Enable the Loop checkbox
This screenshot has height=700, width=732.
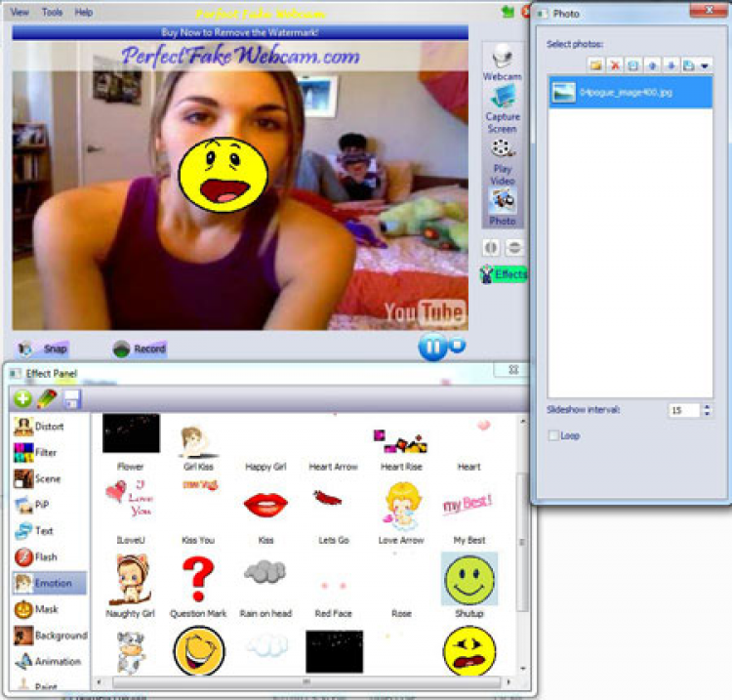[553, 435]
